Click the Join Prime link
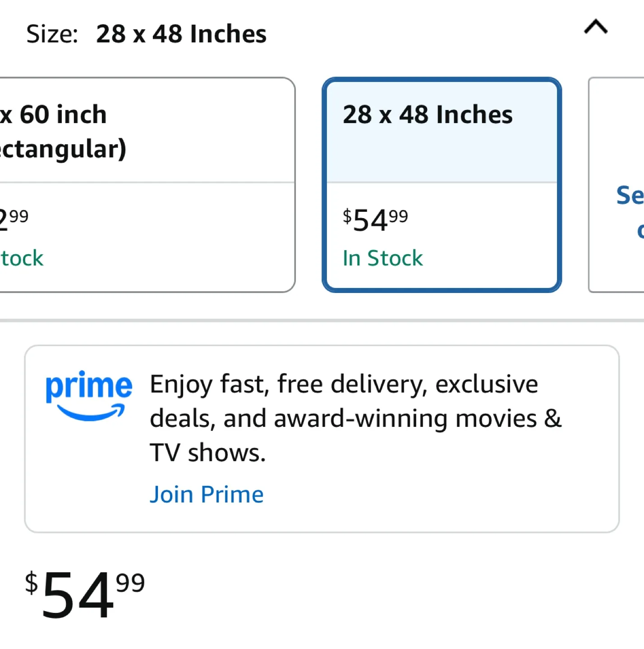Viewport: 644px width, 649px height. (207, 494)
